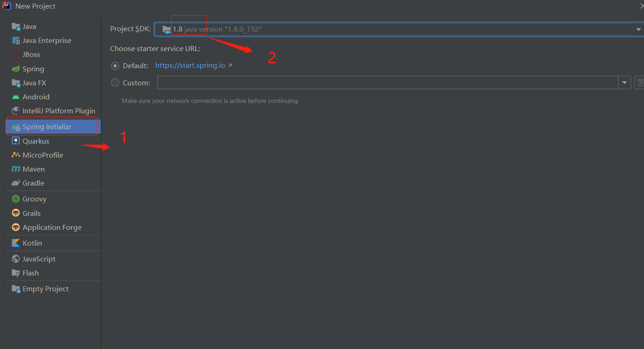Click the Java FX folder icon
This screenshot has width=644, height=349.
pos(16,83)
